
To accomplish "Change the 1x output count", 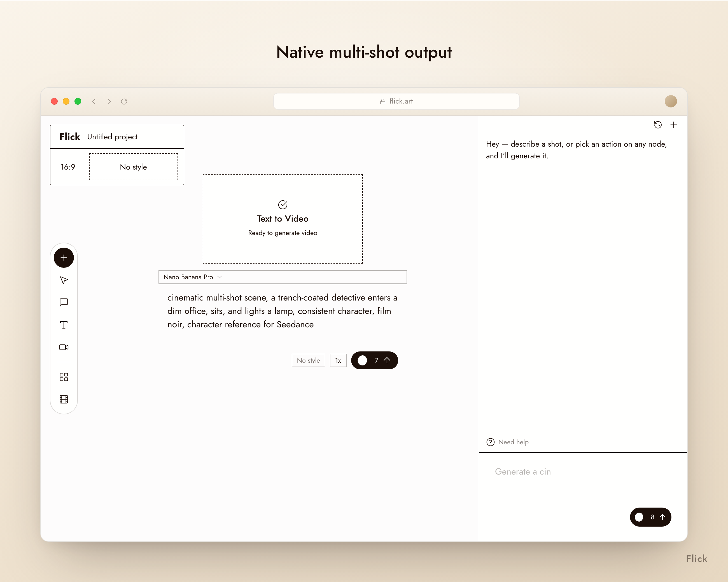I will [x=338, y=360].
